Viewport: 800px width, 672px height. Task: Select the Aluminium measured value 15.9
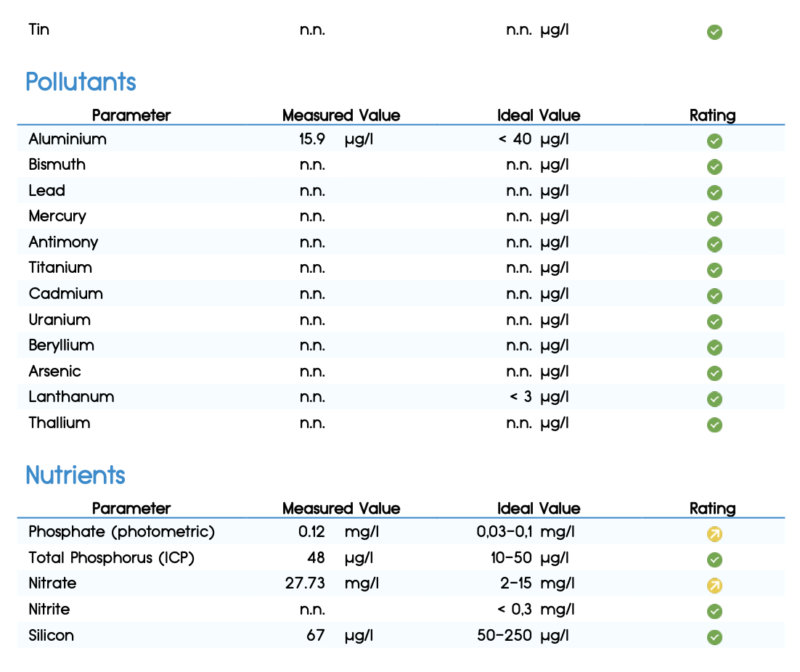[x=311, y=139]
